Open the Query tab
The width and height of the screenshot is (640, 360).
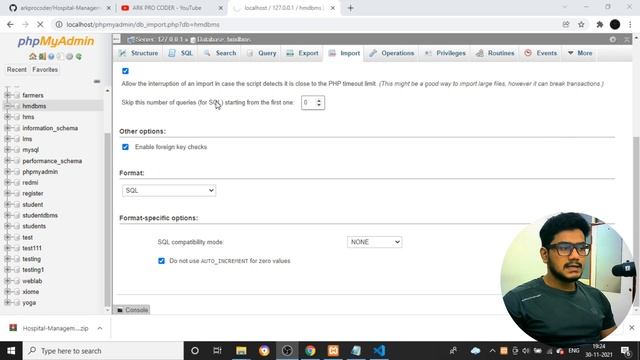click(262, 53)
